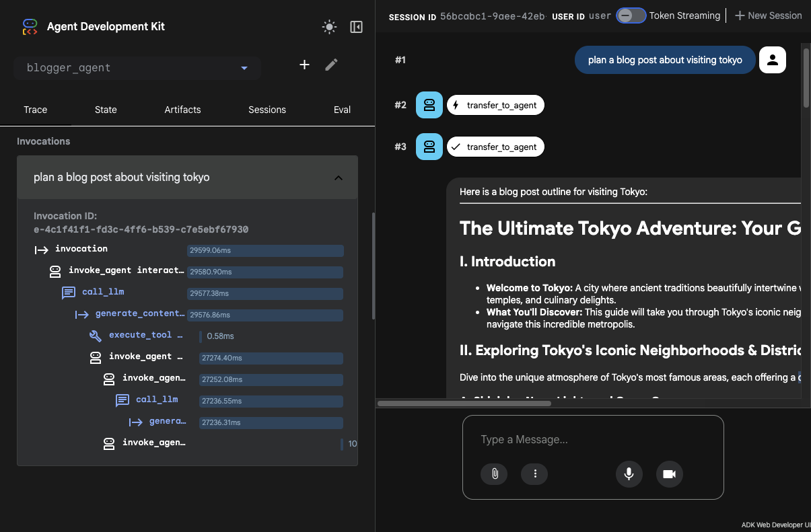Viewport: 811px width, 532px height.
Task: Click the plus icon beside the agent selector
Action: 304,65
